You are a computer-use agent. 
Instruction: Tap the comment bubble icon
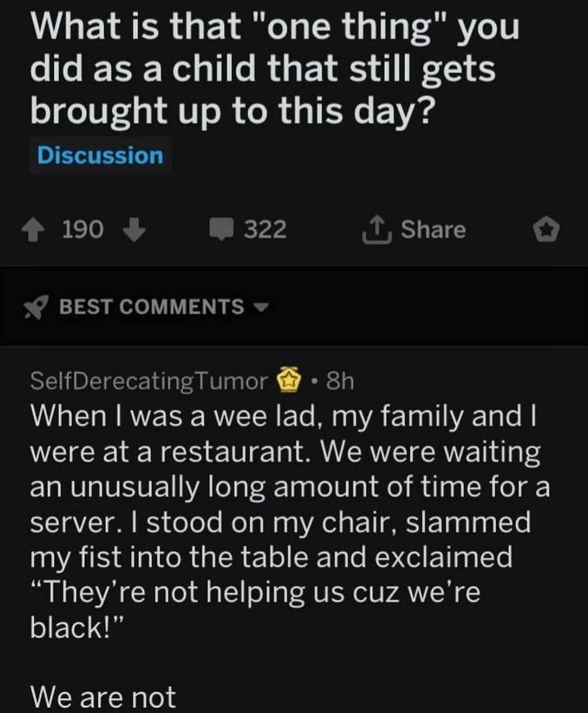[x=223, y=230]
